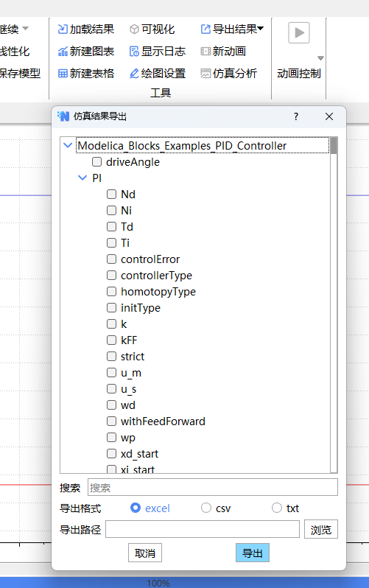Close the 仿真结果导出 dialog
This screenshot has height=588, width=369.
[x=329, y=116]
